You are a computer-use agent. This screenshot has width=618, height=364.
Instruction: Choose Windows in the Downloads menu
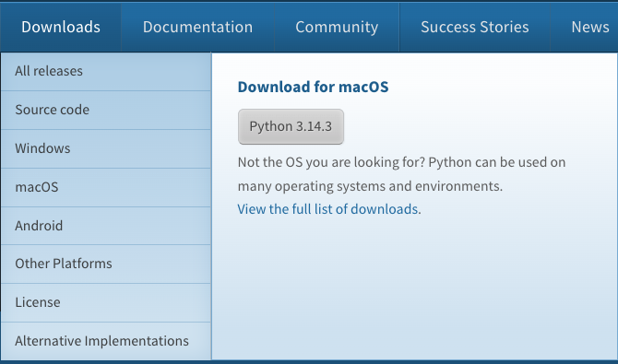point(106,148)
